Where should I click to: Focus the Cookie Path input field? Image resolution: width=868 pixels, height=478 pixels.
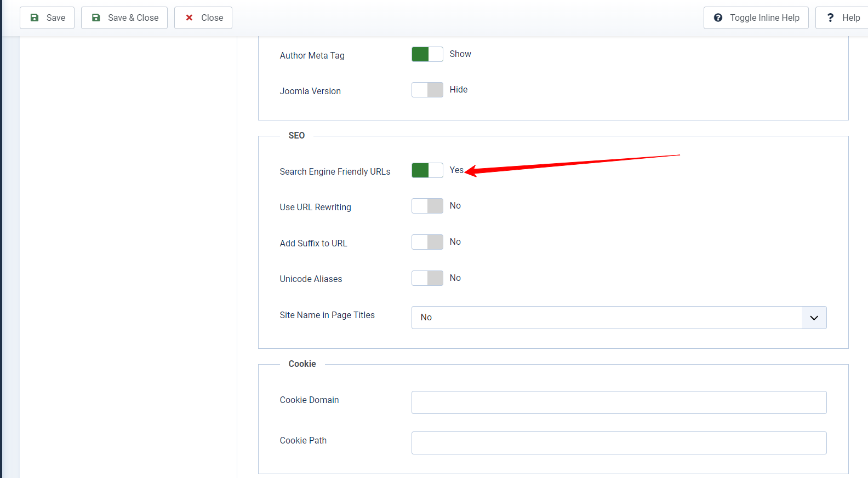(619, 443)
